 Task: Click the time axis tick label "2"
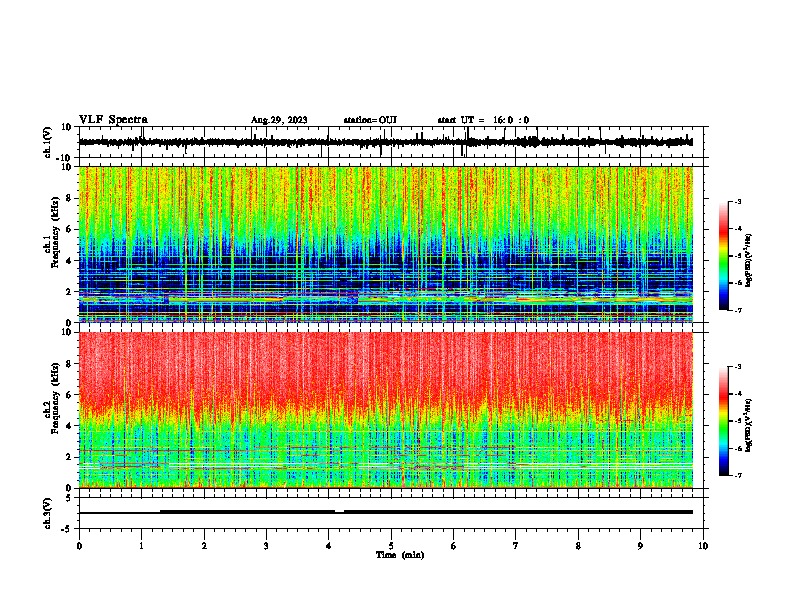[204, 546]
